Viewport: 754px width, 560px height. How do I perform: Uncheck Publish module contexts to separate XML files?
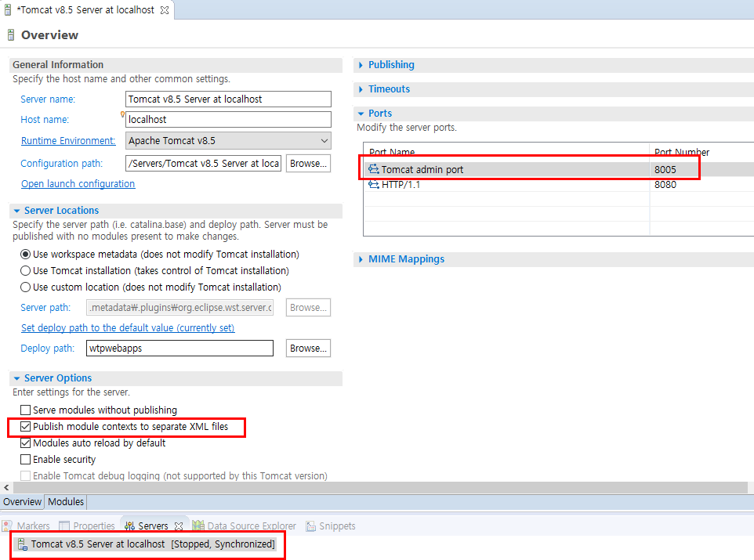click(x=26, y=426)
